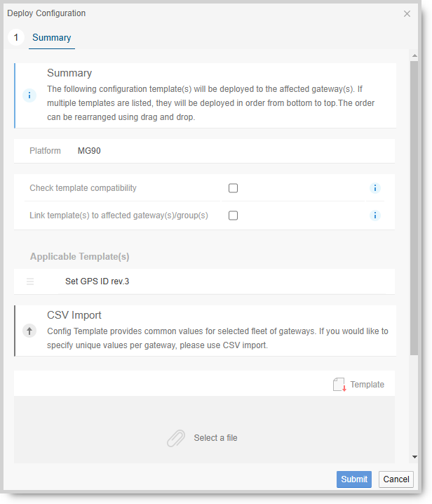Click the paperclip attachment icon
Image resolution: width=432 pixels, height=504 pixels.
click(176, 438)
